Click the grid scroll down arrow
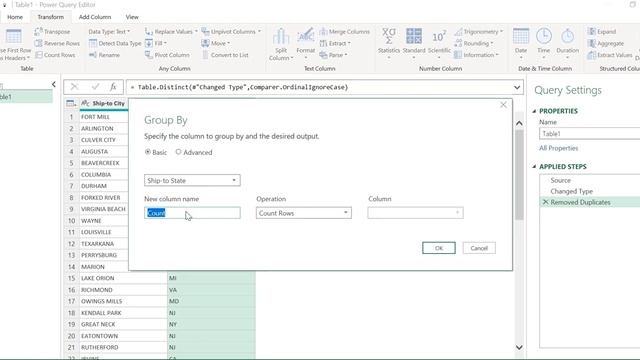The height and width of the screenshot is (360, 640). 519,347
